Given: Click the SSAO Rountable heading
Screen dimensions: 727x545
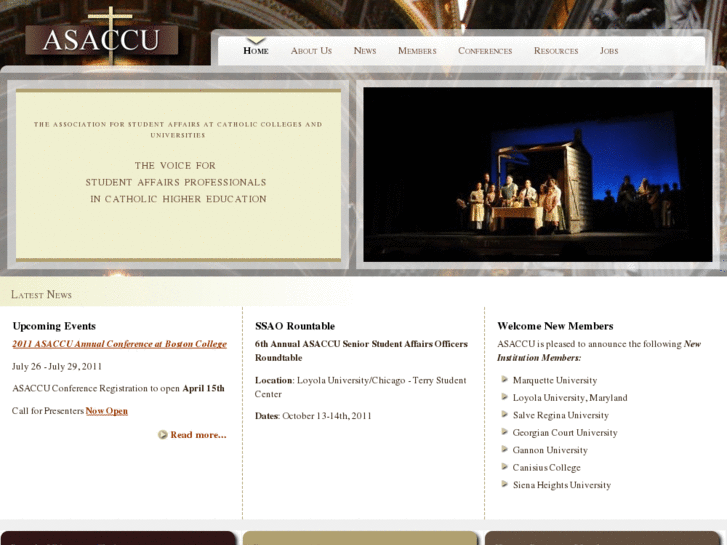Looking at the screenshot, I should coord(295,326).
